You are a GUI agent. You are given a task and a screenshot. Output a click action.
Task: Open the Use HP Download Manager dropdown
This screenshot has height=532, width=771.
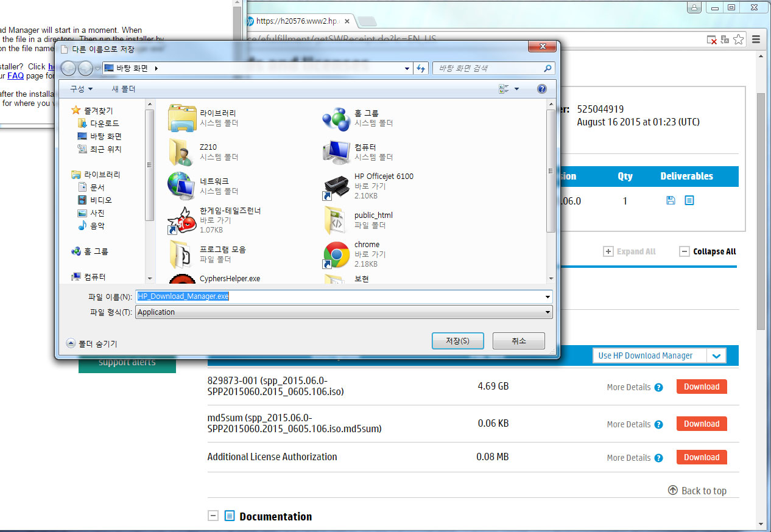tap(660, 355)
